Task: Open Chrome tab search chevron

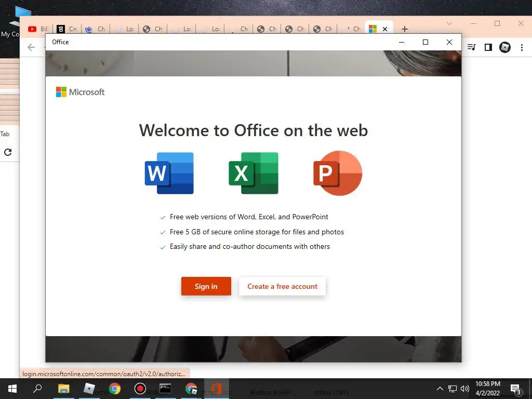Action: 449,23
